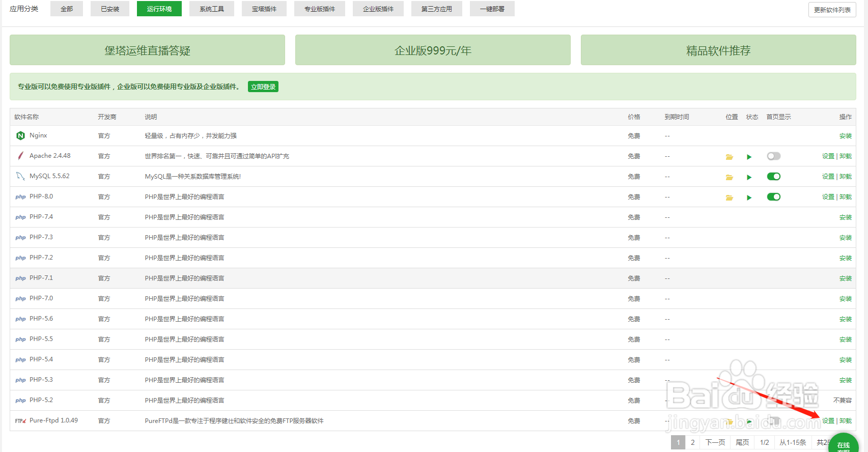Click the 尾页 pagination button
This screenshot has height=452, width=868.
click(x=742, y=442)
